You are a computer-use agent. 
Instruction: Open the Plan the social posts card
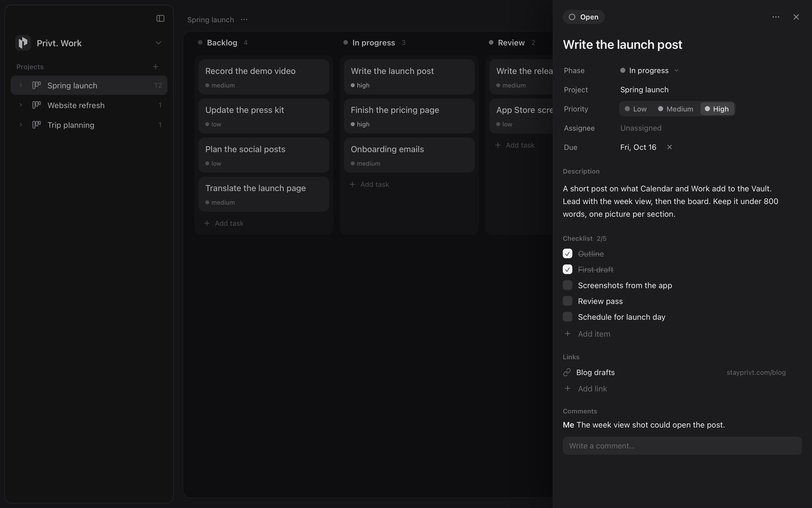coord(264,155)
